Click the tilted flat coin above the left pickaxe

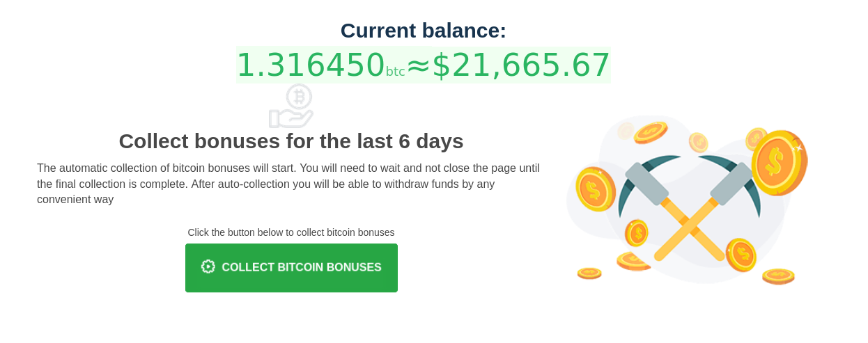tap(651, 132)
